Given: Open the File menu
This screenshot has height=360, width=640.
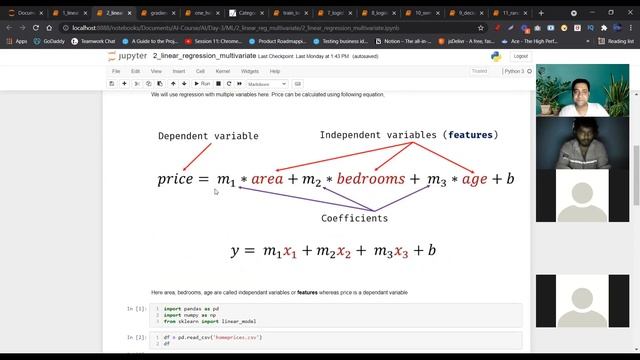Looking at the screenshot, I should click(116, 71).
